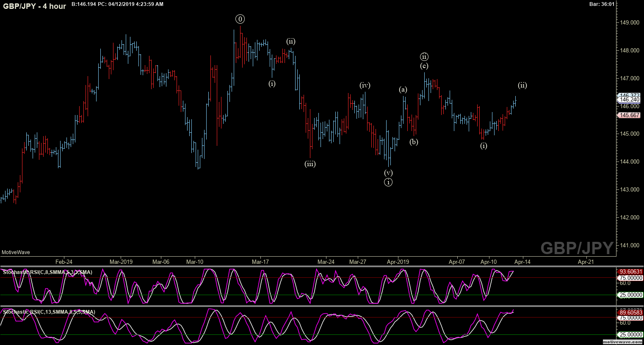644x345 pixels.
Task: Open the motivewave.com link
Action: pos(623,342)
